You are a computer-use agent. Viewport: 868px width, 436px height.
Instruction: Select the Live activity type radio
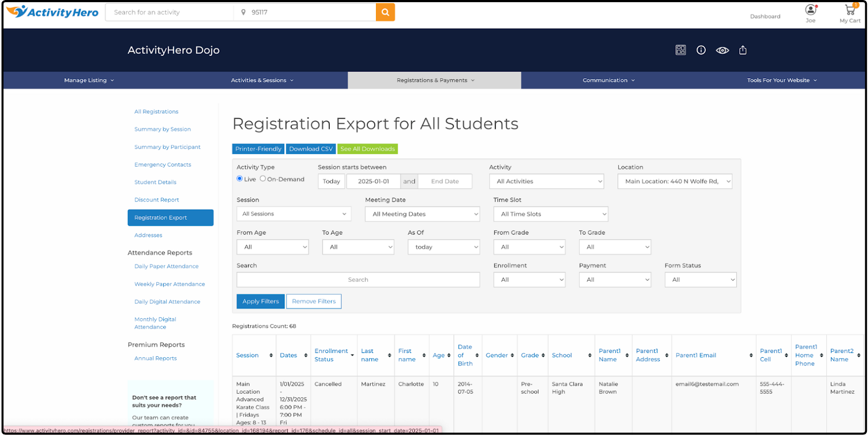coord(239,179)
